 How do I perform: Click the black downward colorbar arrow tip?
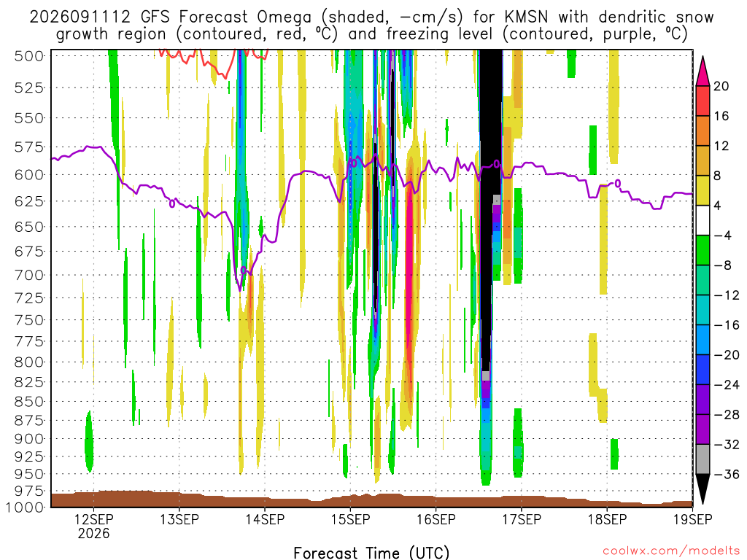(703, 489)
